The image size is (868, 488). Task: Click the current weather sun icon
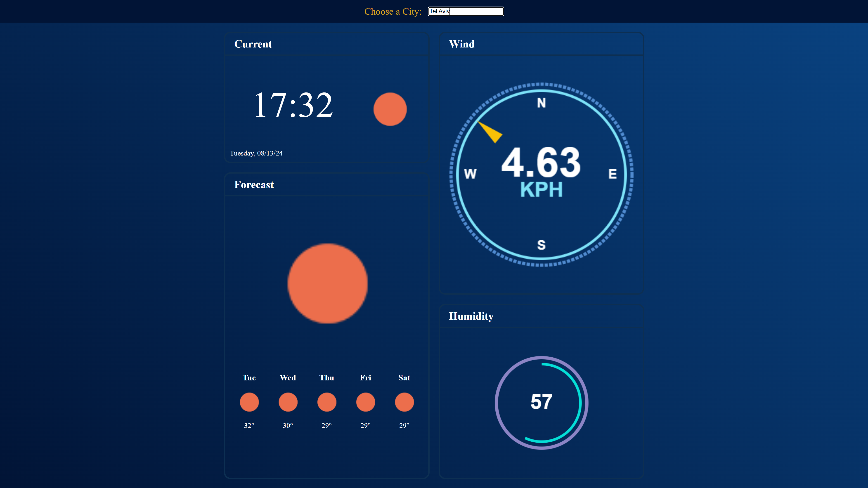click(390, 109)
